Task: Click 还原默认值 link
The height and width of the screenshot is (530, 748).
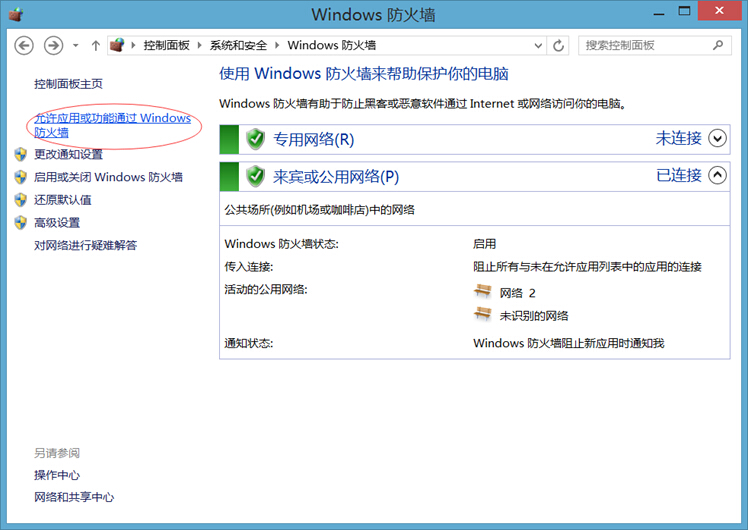Action: pos(62,200)
